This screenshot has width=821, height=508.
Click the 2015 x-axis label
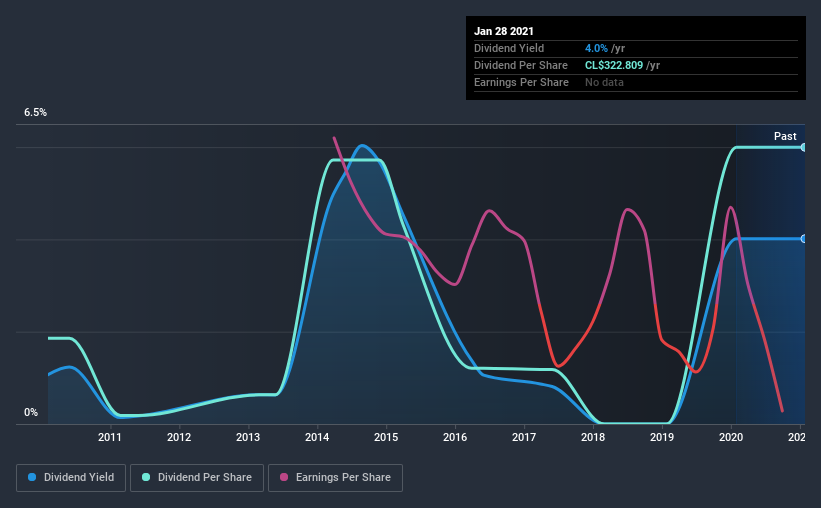coord(386,437)
